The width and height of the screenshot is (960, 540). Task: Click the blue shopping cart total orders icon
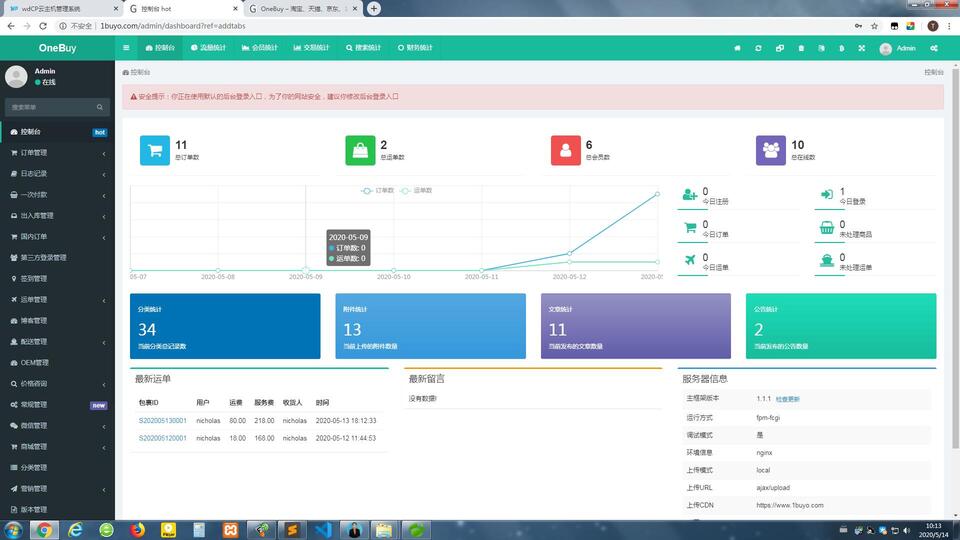(154, 150)
